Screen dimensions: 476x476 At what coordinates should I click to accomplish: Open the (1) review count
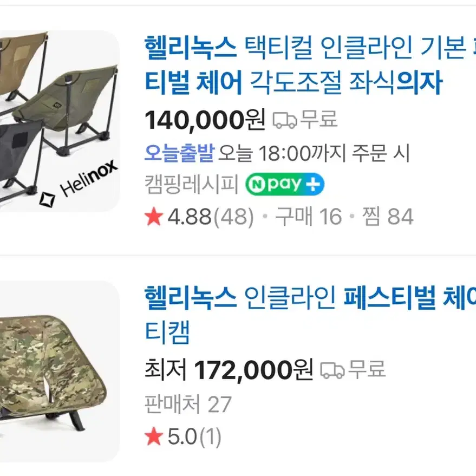click(210, 436)
